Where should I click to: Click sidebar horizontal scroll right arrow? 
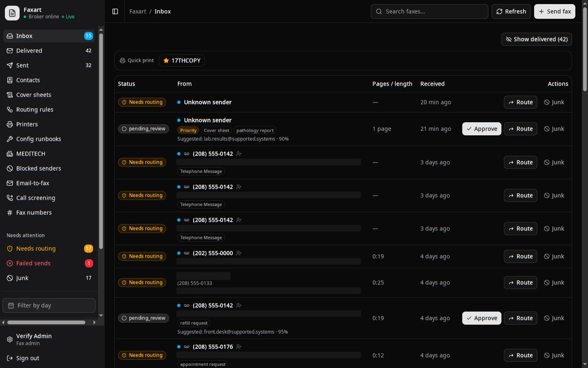click(x=94, y=323)
